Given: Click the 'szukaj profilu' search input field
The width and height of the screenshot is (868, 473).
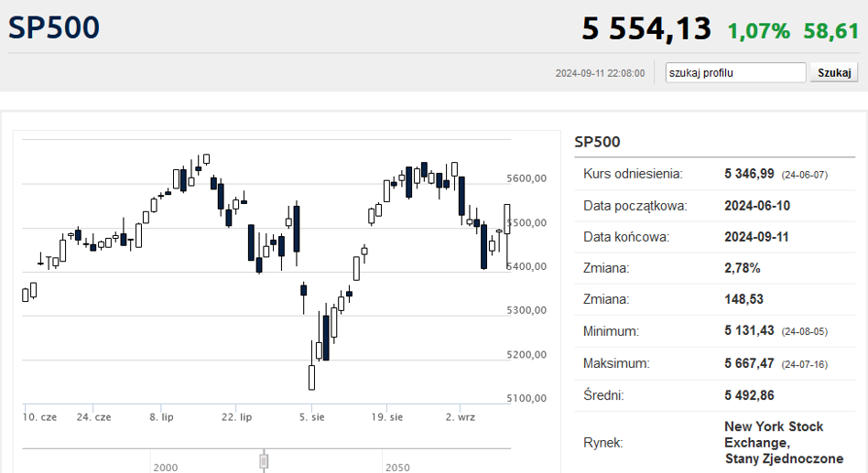Looking at the screenshot, I should click(735, 73).
